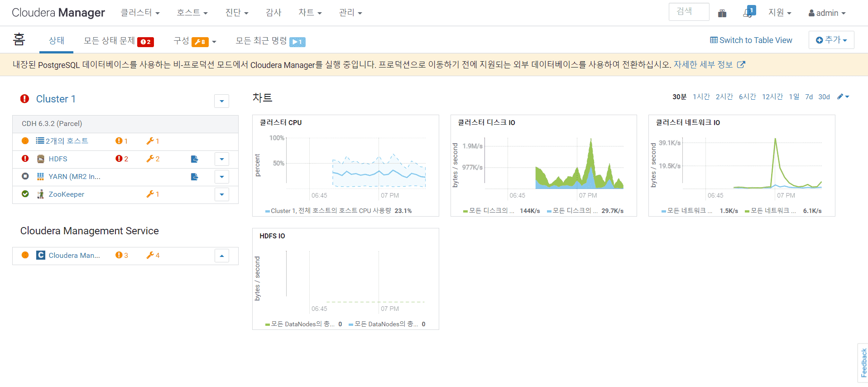868x387 pixels.
Task: Click Switch to Table View
Action: [x=751, y=40]
